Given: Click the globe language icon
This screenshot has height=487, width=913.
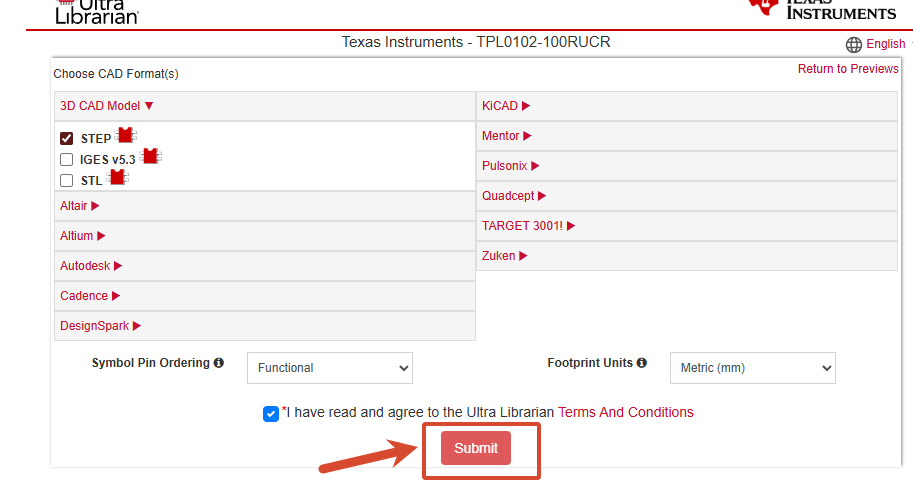Looking at the screenshot, I should click(854, 45).
